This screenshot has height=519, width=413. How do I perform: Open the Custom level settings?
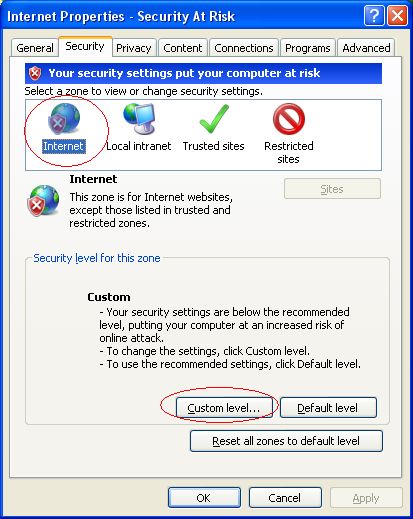tap(224, 408)
